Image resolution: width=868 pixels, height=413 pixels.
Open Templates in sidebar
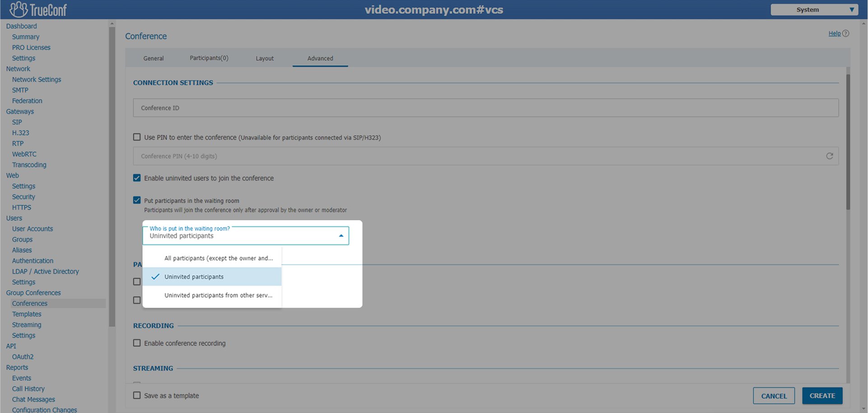pyautogui.click(x=27, y=314)
